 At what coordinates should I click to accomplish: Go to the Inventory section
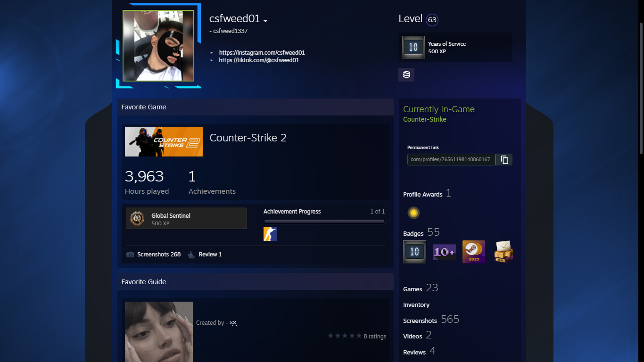coord(416,305)
